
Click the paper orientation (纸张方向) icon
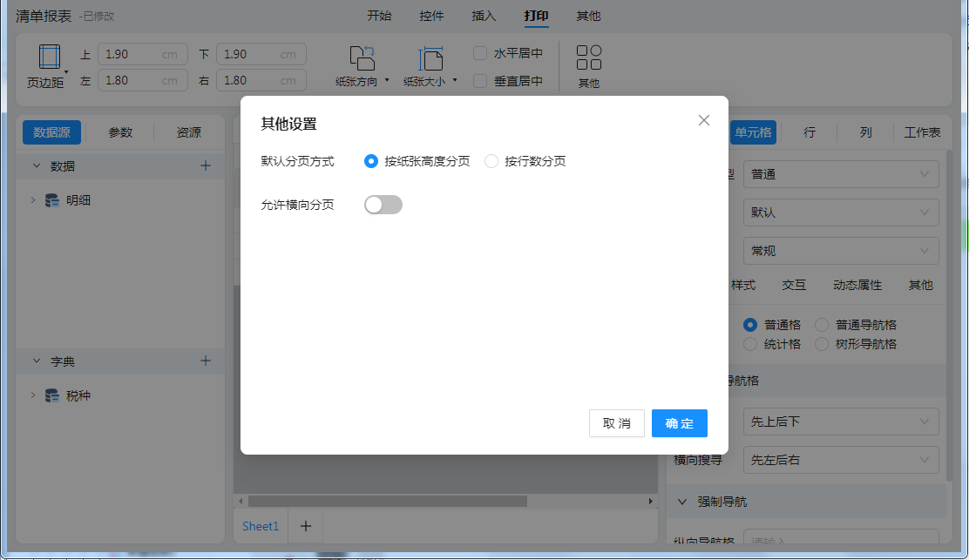362,58
